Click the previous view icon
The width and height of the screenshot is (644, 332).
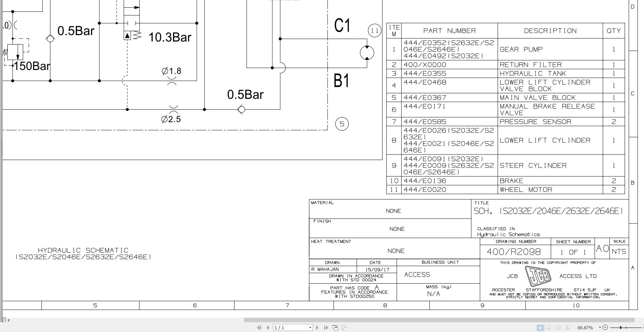tap(335, 327)
